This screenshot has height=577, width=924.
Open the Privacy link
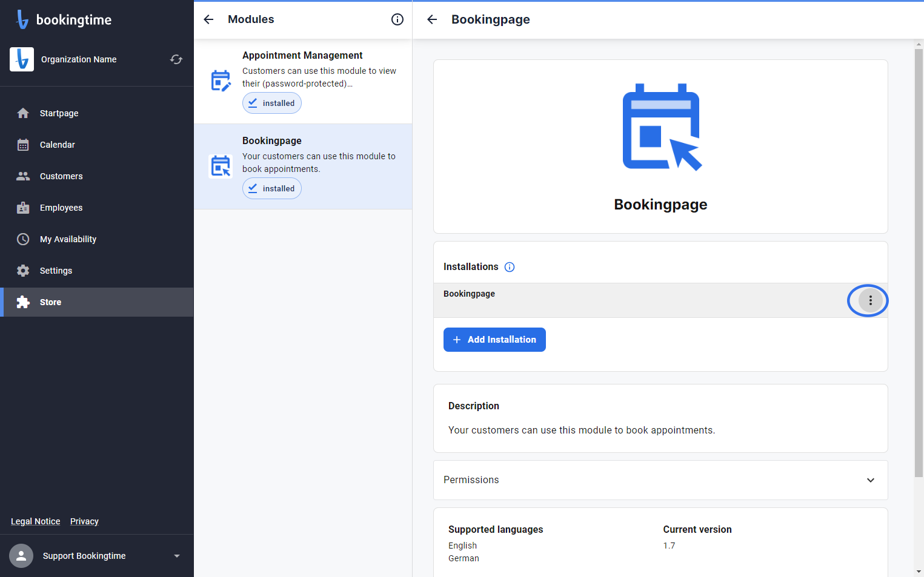coord(84,521)
